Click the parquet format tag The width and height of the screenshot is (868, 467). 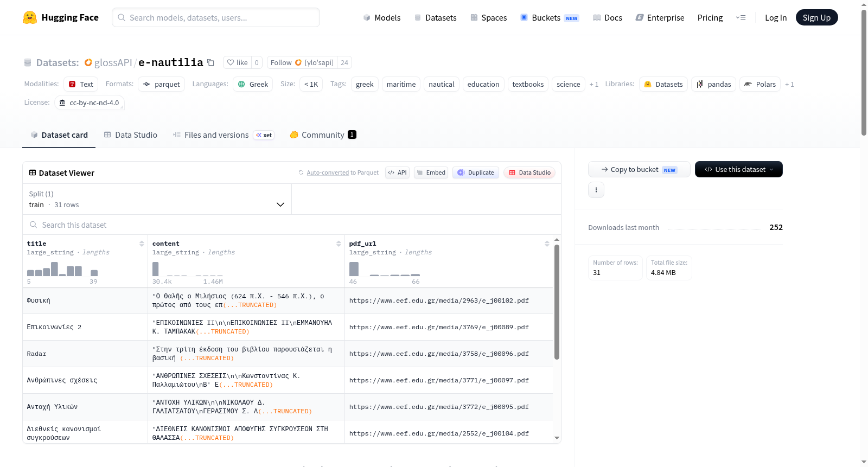click(x=162, y=84)
